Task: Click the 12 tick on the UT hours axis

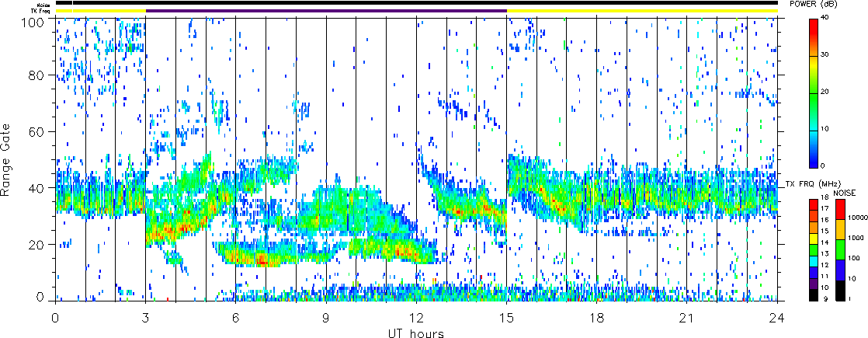Action: [416, 318]
